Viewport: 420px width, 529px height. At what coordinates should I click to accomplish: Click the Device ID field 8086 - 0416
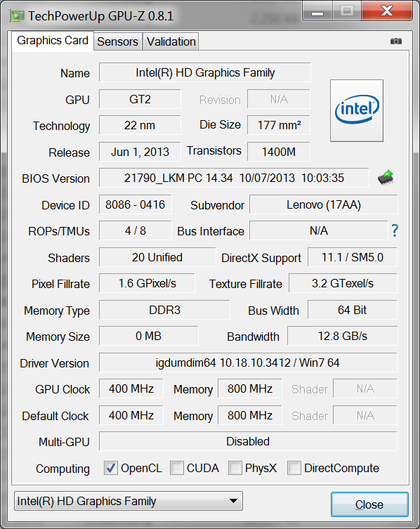coord(136,204)
